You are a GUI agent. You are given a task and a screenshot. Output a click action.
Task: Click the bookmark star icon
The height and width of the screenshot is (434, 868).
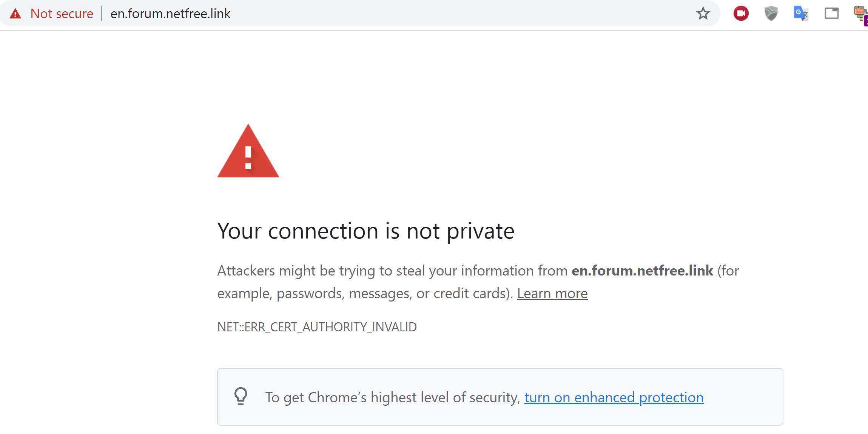(703, 14)
